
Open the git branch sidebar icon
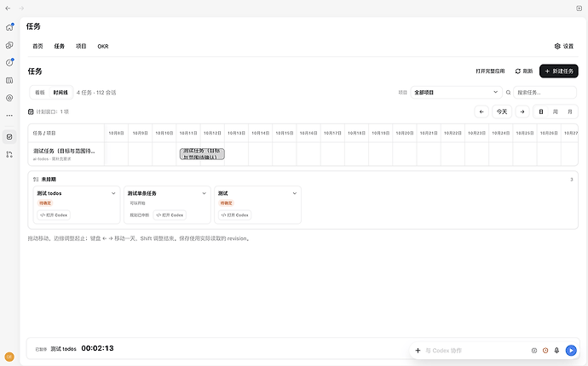point(9,154)
